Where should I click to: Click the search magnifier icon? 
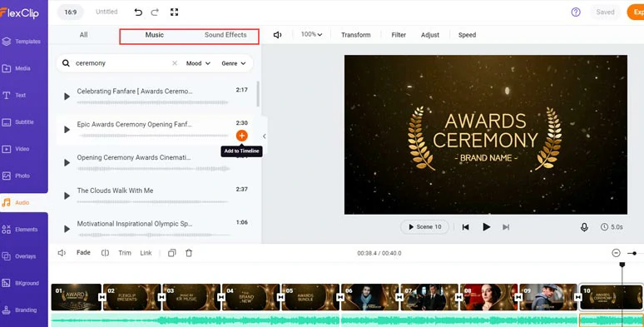coord(66,63)
